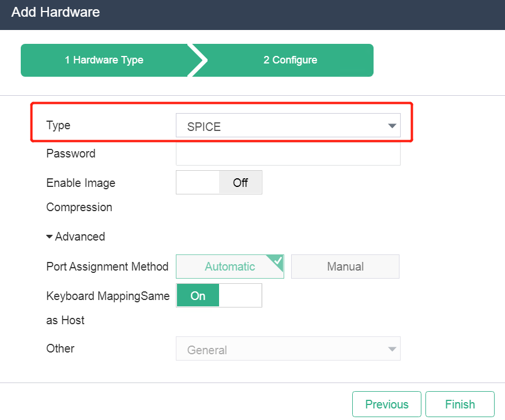Click the Off label of compression switch

[240, 182]
